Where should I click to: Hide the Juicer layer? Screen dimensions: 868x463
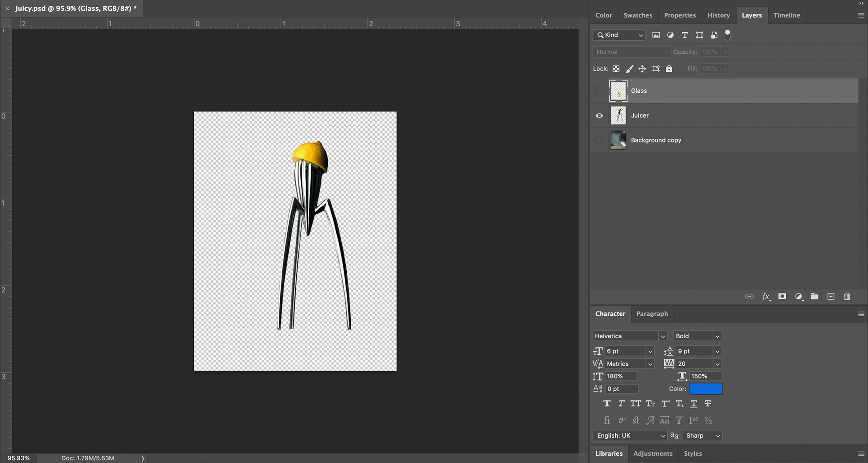(x=599, y=116)
